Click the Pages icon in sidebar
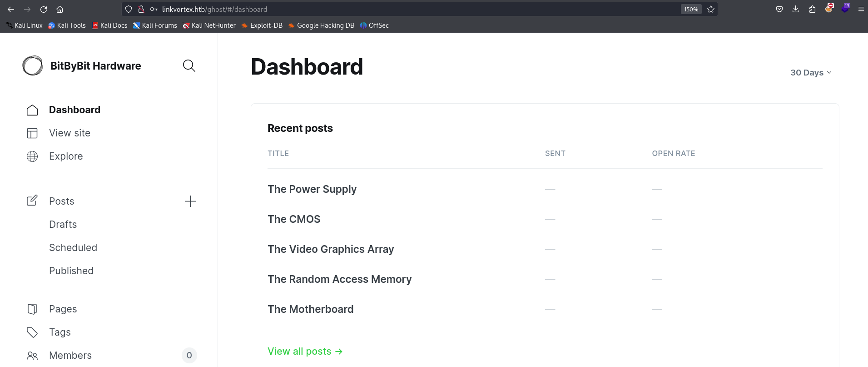868x367 pixels. [32, 309]
